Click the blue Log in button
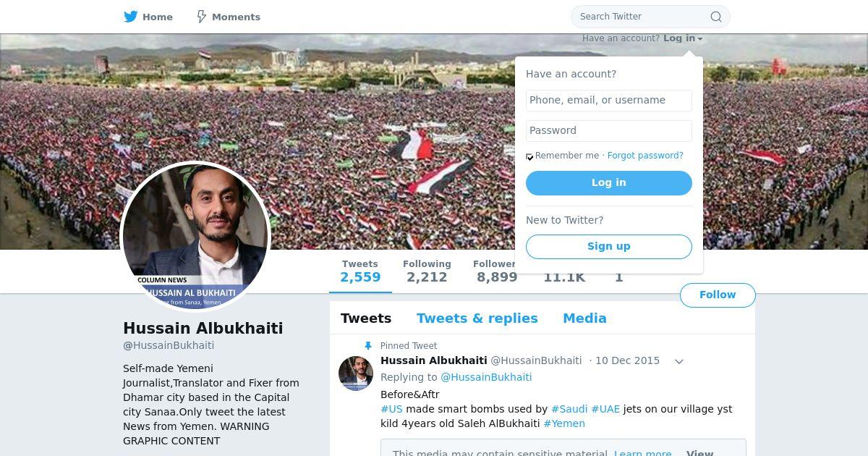Image resolution: width=868 pixels, height=456 pixels. 609,183
